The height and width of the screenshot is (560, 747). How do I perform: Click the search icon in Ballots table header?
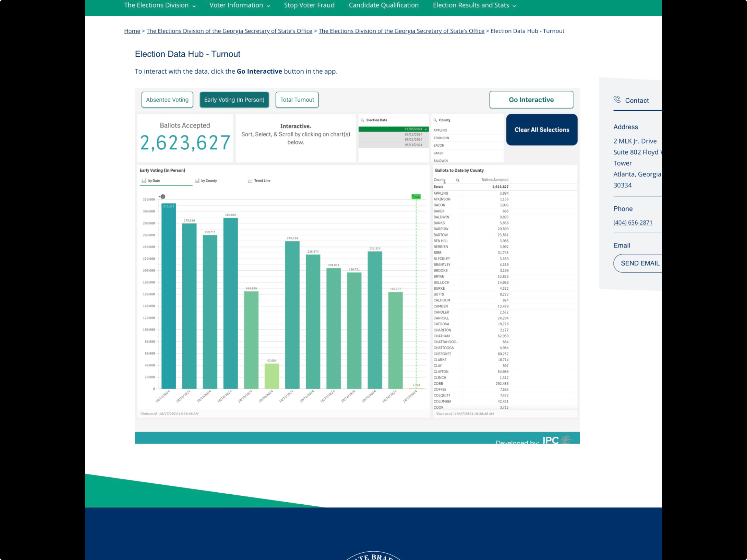pos(458,180)
